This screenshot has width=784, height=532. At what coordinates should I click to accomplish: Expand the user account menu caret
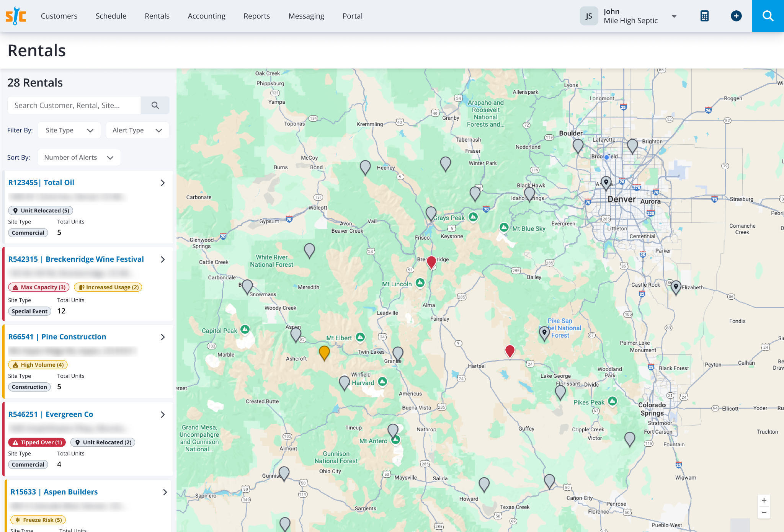click(674, 16)
